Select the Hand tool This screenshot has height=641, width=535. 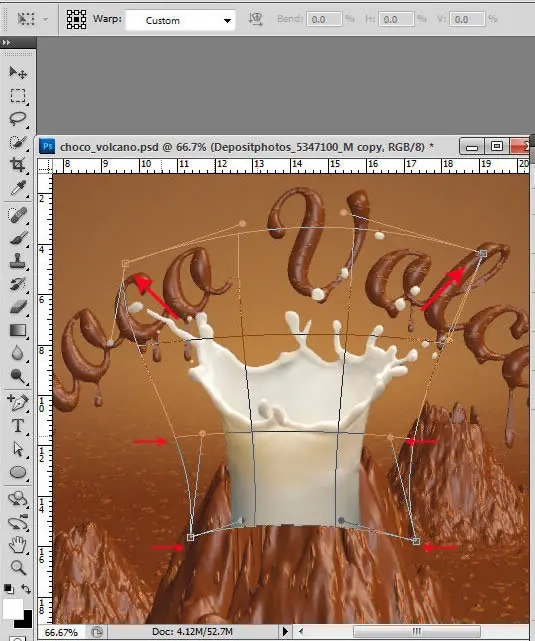click(x=18, y=545)
